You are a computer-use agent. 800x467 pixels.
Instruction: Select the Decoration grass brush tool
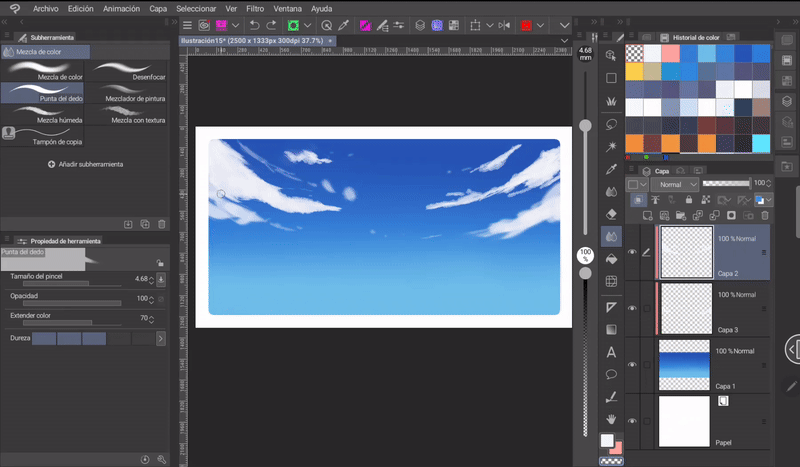point(611,101)
